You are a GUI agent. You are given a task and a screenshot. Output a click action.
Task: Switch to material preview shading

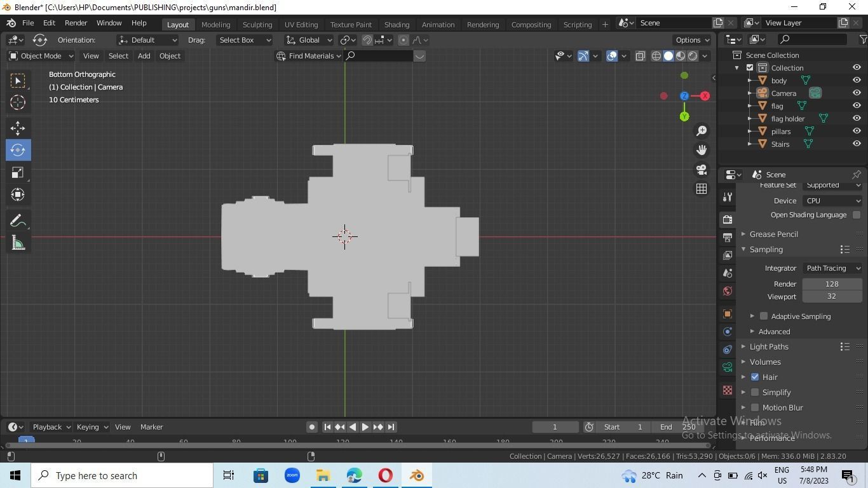[681, 56]
